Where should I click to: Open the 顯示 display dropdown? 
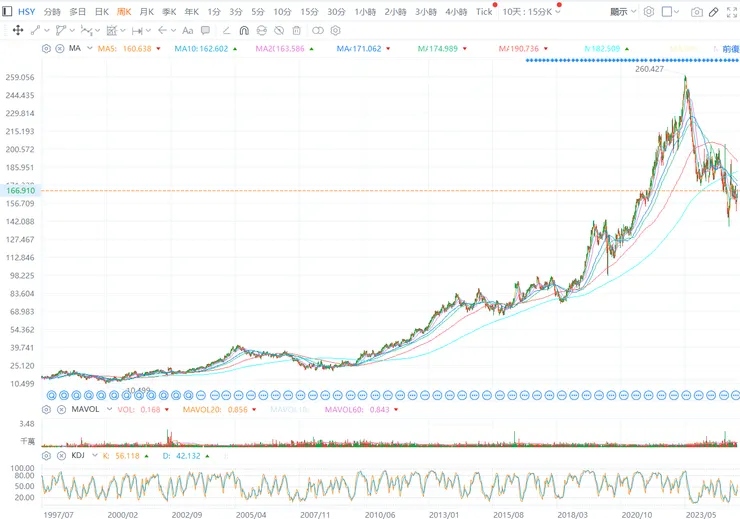coord(623,11)
